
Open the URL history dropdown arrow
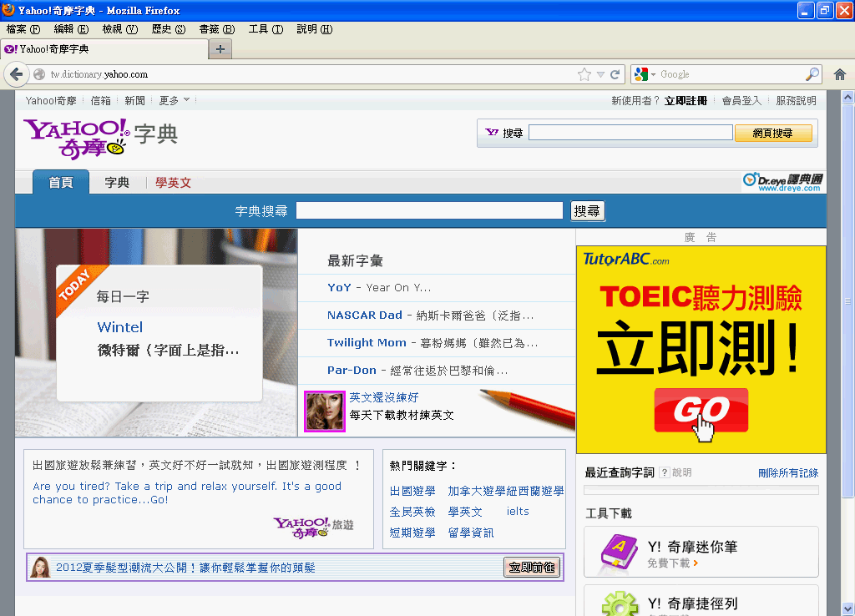(600, 74)
